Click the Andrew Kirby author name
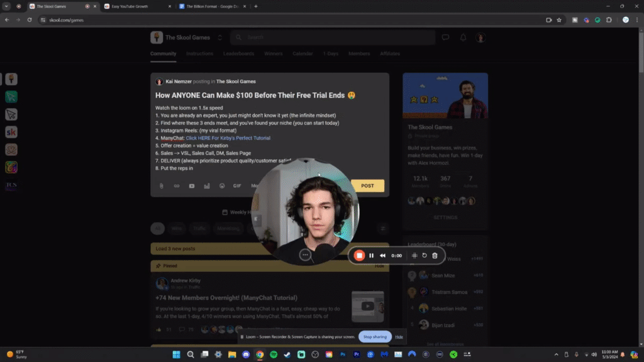The height and width of the screenshot is (362, 644). point(186,281)
